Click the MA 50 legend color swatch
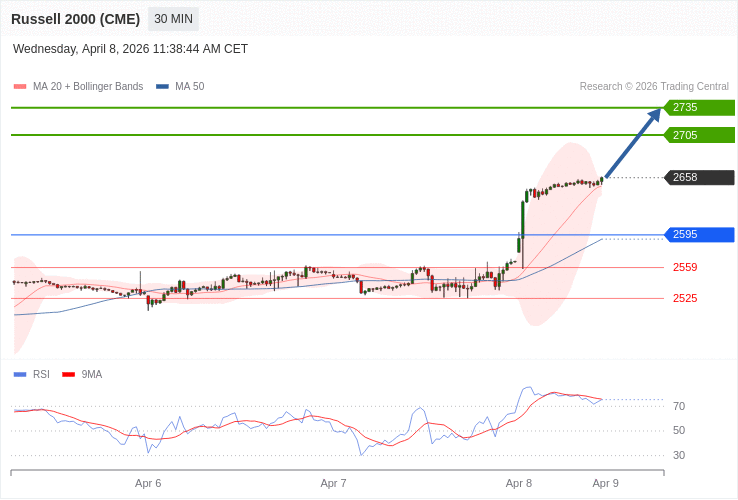This screenshot has height=500, width=738. (x=162, y=87)
